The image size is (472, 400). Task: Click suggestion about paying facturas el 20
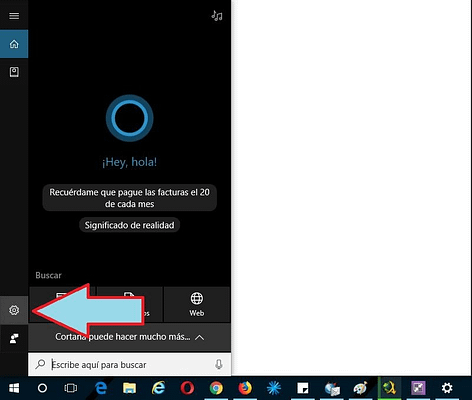[x=130, y=198]
